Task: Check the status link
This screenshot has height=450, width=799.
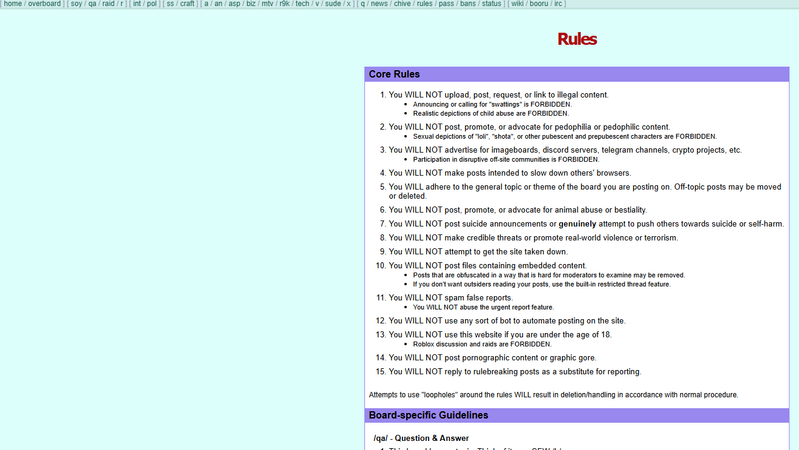Action: 491,4
